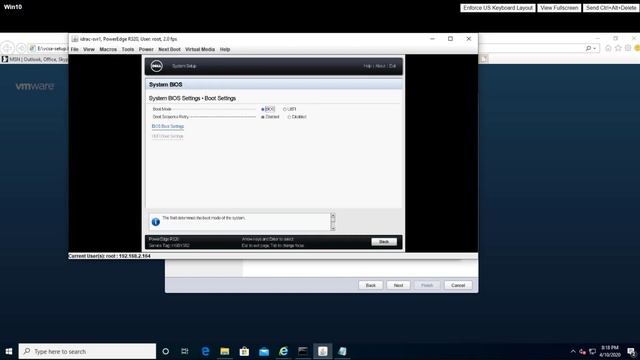Image resolution: width=640 pixels, height=360 pixels.
Task: Open the View menu in iDRAC console
Action: click(89, 49)
